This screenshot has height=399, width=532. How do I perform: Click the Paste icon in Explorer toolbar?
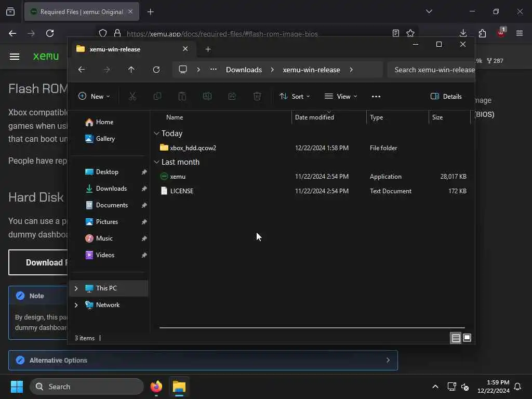182,96
